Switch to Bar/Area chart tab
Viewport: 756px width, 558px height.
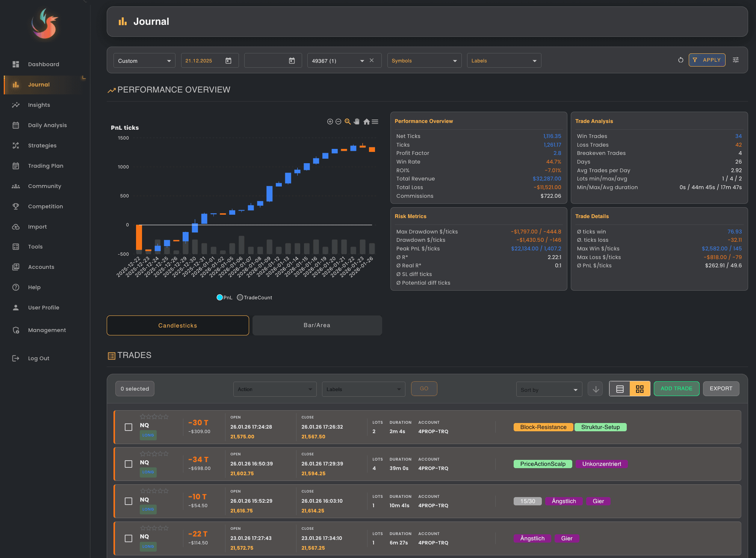tap(317, 325)
